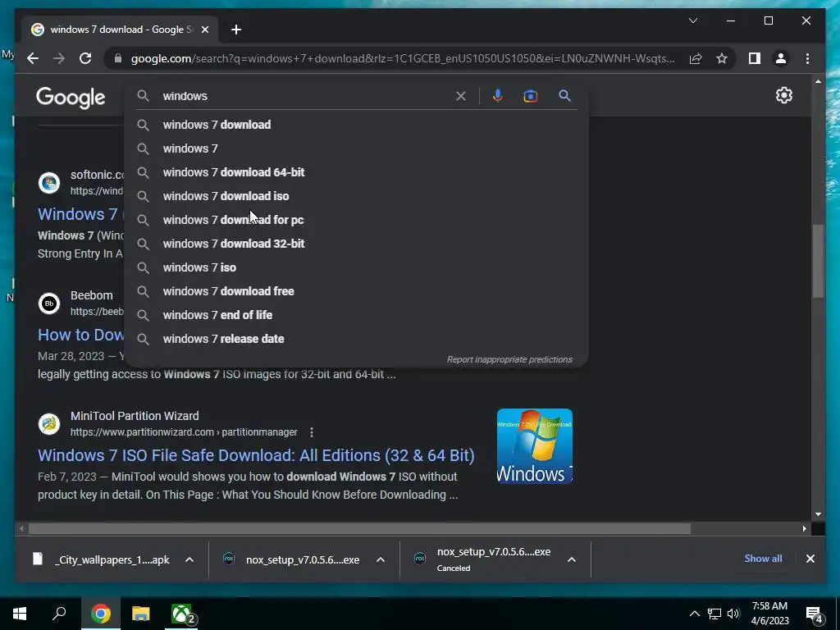Open the _City_wallpapers apk download item
The image size is (840, 630).
pos(102,559)
